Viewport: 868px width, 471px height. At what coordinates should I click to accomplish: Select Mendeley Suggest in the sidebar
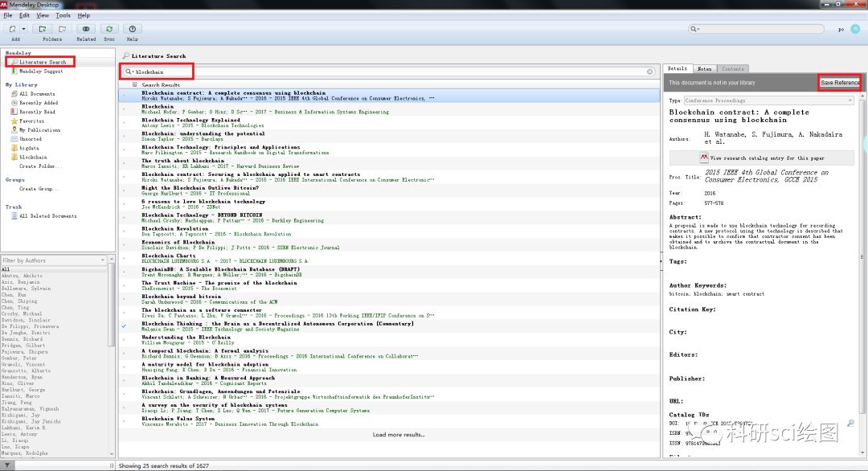[x=41, y=71]
